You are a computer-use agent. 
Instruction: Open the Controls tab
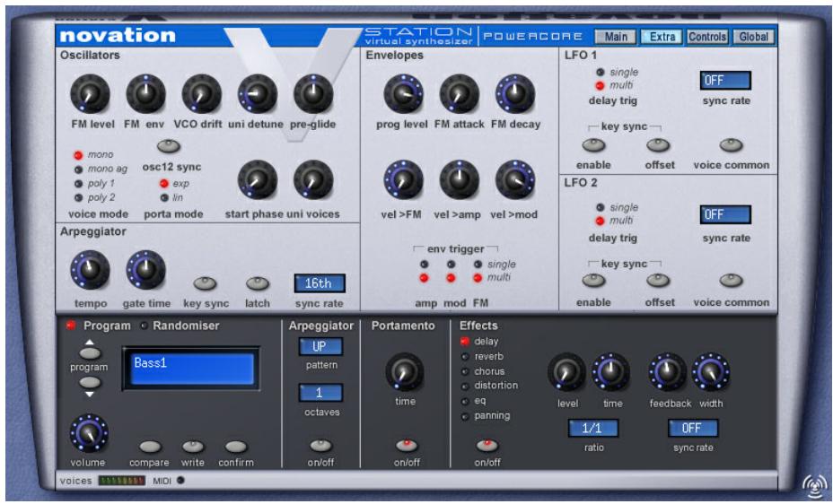[707, 37]
